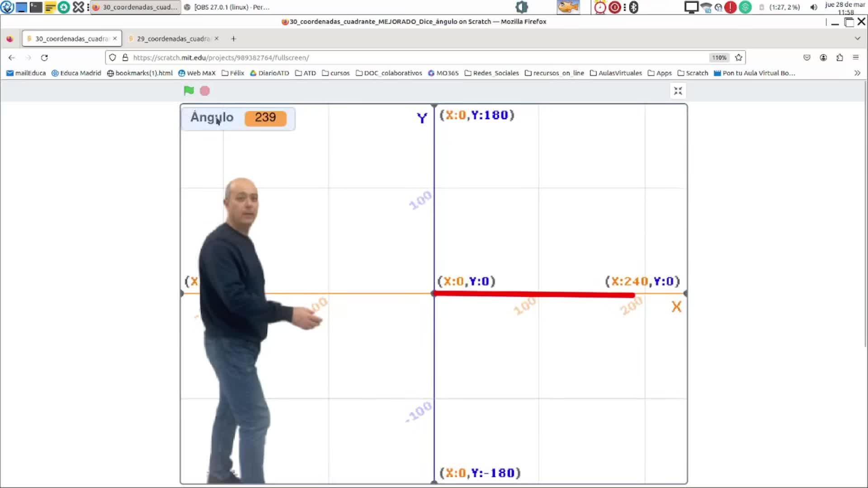This screenshot has width=868, height=488.
Task: Reload the current page
Action: [x=44, y=57]
